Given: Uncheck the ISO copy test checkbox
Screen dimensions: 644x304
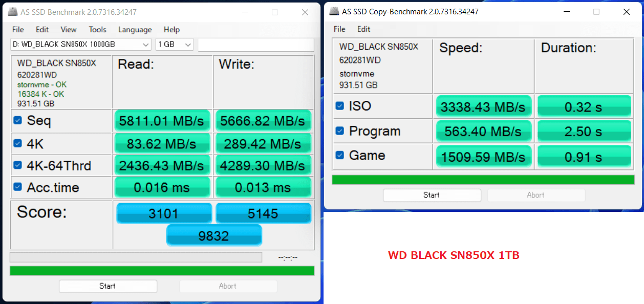Looking at the screenshot, I should (340, 106).
